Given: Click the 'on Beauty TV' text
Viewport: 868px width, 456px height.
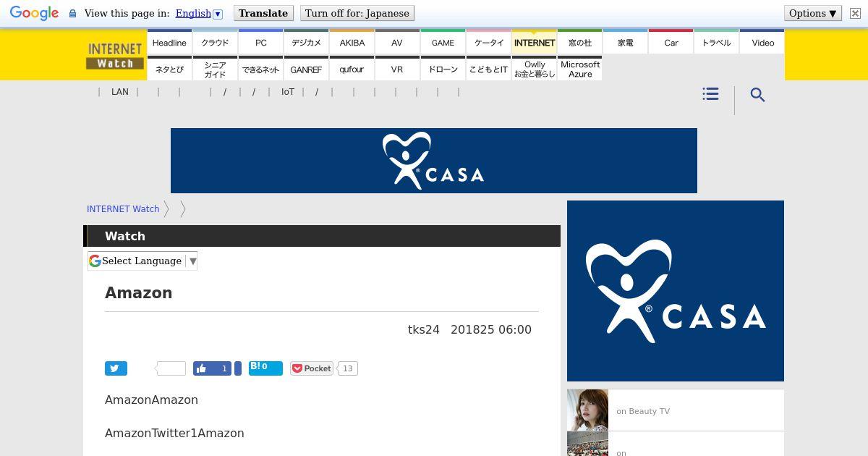Looking at the screenshot, I should tap(643, 411).
